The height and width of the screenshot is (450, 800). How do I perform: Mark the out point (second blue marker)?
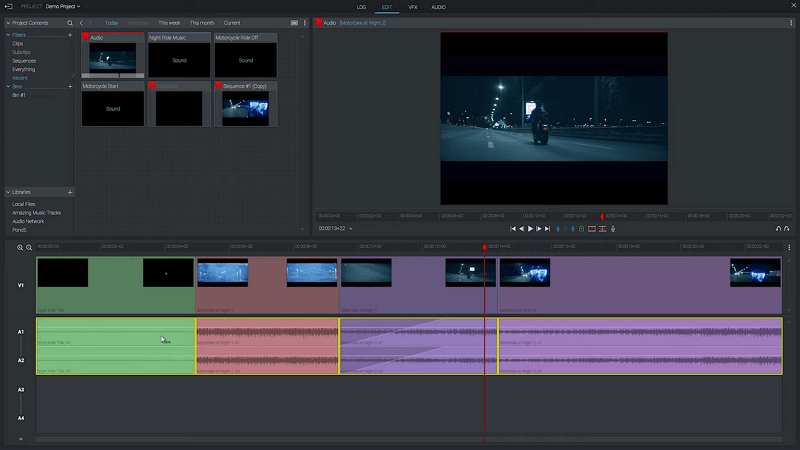tap(572, 229)
